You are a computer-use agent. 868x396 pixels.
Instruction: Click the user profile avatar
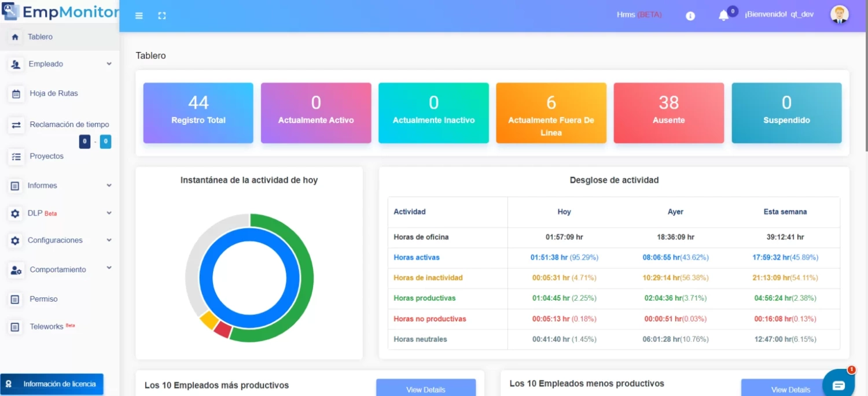[839, 14]
